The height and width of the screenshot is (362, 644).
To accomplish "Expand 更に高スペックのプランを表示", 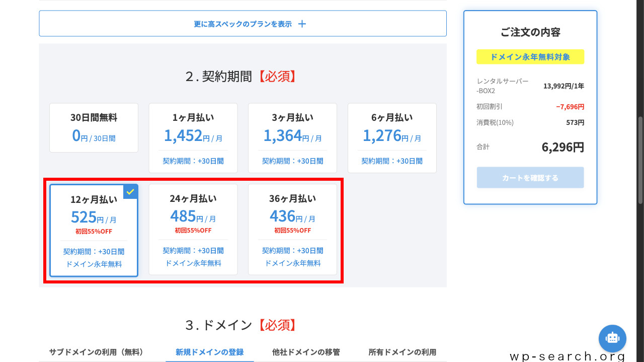I will 243,24.
